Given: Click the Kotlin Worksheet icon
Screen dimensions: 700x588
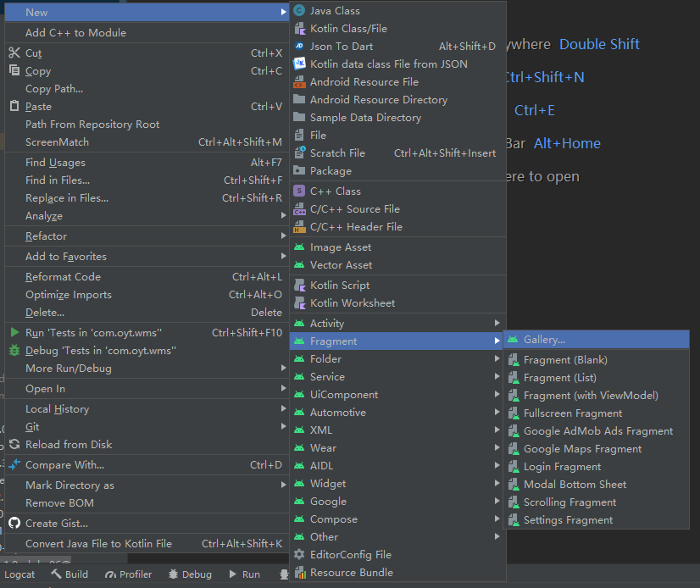Looking at the screenshot, I should 299,303.
